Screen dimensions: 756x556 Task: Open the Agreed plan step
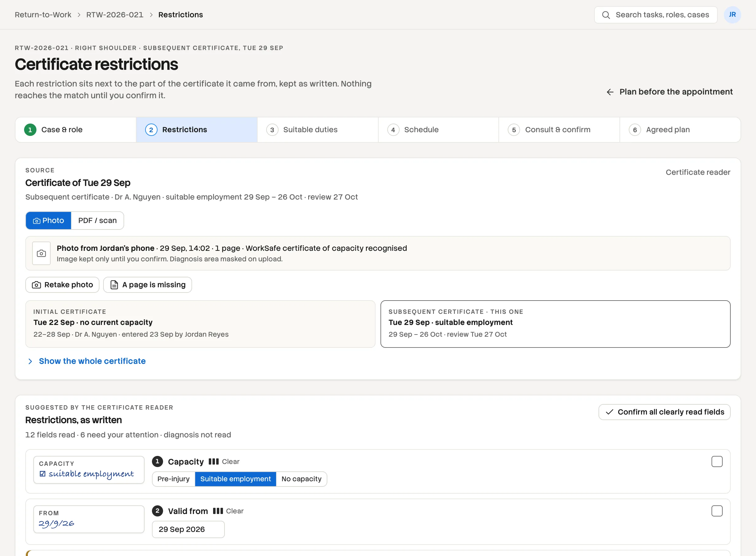point(680,129)
